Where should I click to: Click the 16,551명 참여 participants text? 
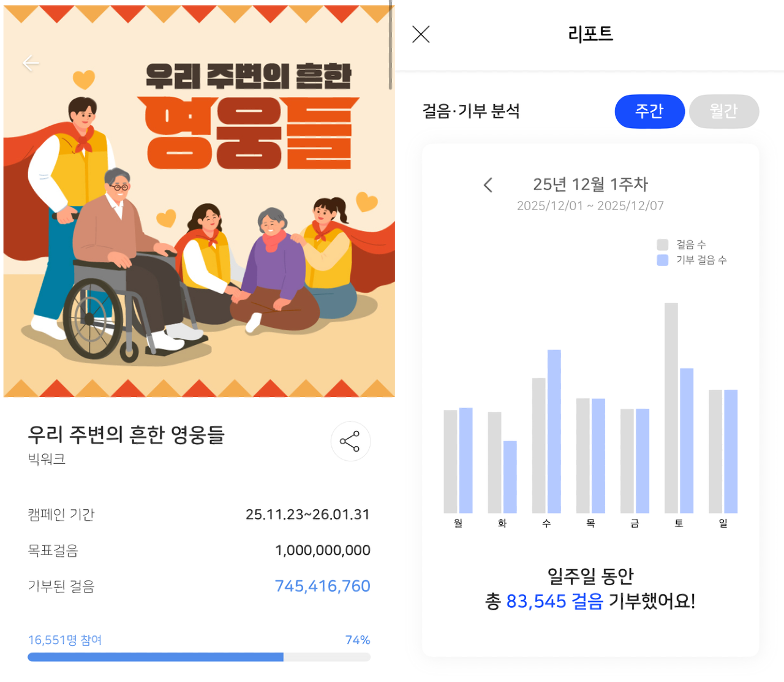point(65,640)
